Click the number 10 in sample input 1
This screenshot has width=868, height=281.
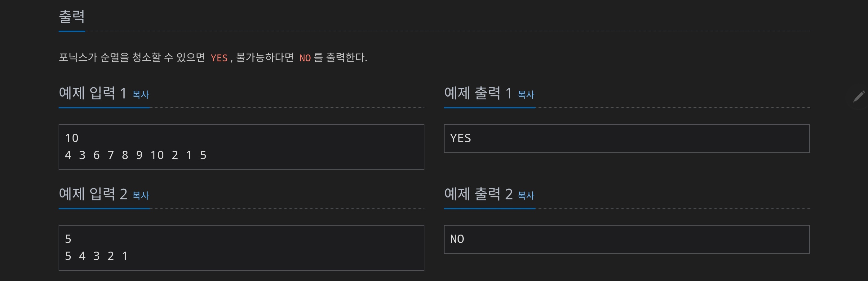72,138
